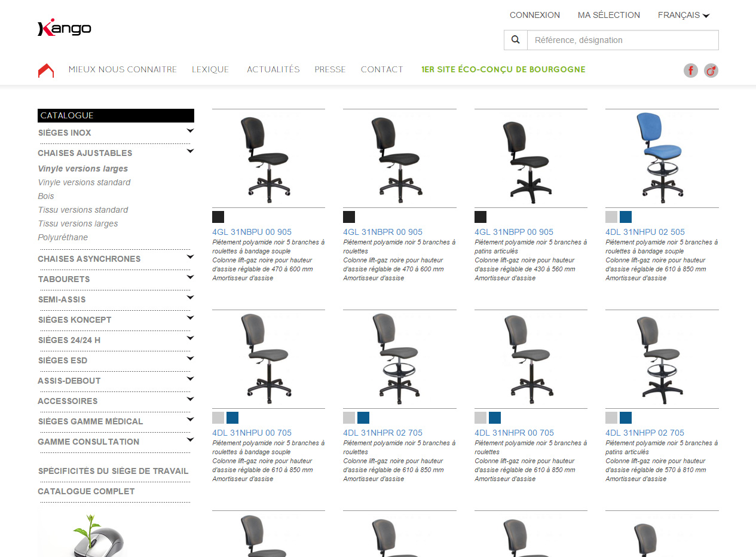Click the Connexion link
756x557 pixels.
(535, 15)
